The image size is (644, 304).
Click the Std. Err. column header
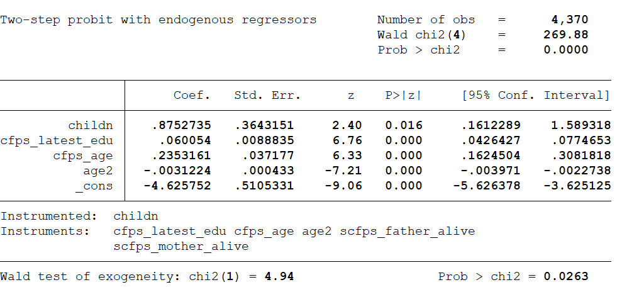click(267, 96)
